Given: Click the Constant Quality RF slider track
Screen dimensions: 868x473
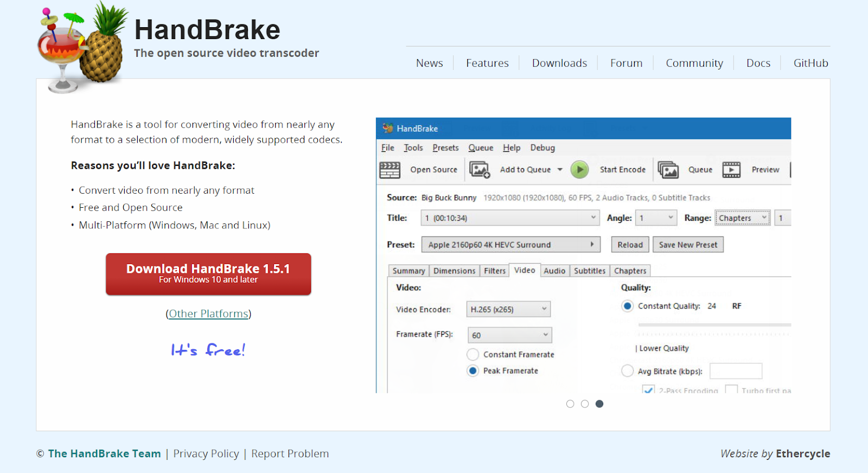Looking at the screenshot, I should (714, 325).
